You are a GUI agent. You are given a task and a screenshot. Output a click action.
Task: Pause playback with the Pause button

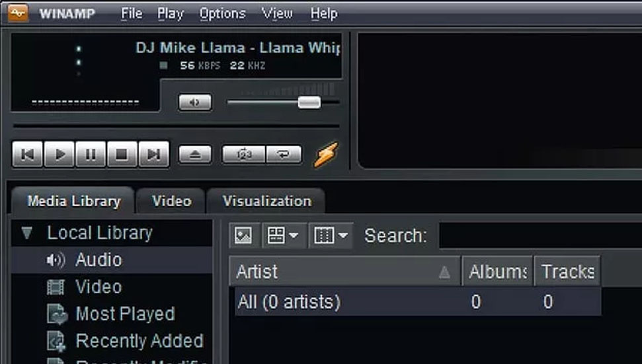click(x=91, y=155)
